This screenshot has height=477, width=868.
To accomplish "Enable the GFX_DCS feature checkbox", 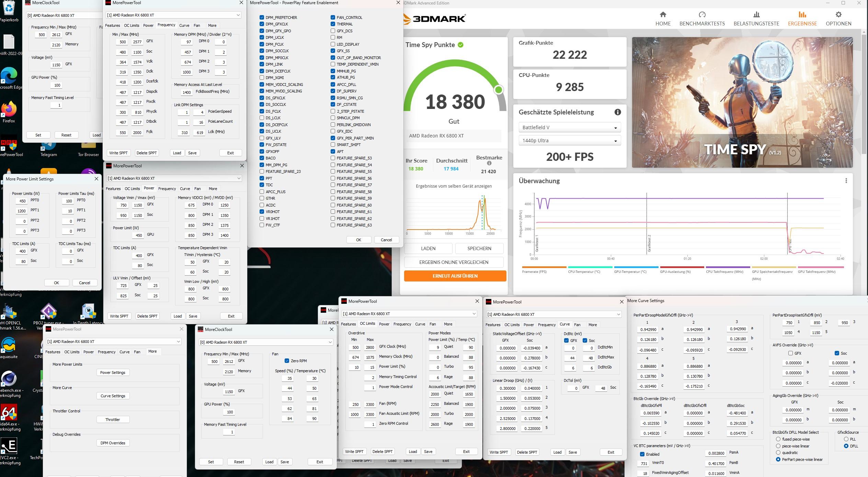I will coord(333,31).
